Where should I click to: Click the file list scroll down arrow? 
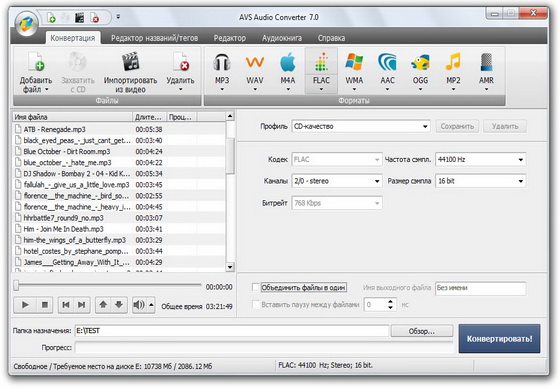coord(230,267)
